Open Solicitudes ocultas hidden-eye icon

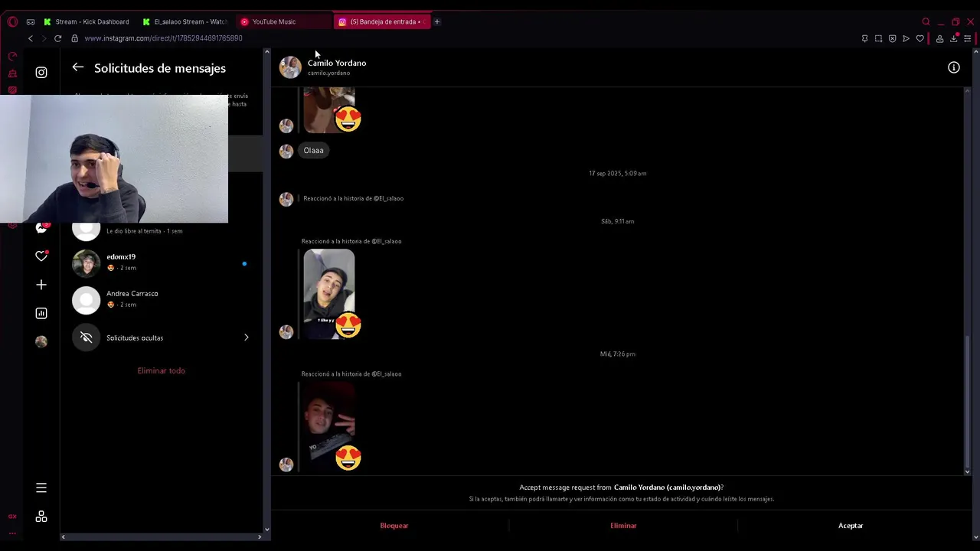87,337
